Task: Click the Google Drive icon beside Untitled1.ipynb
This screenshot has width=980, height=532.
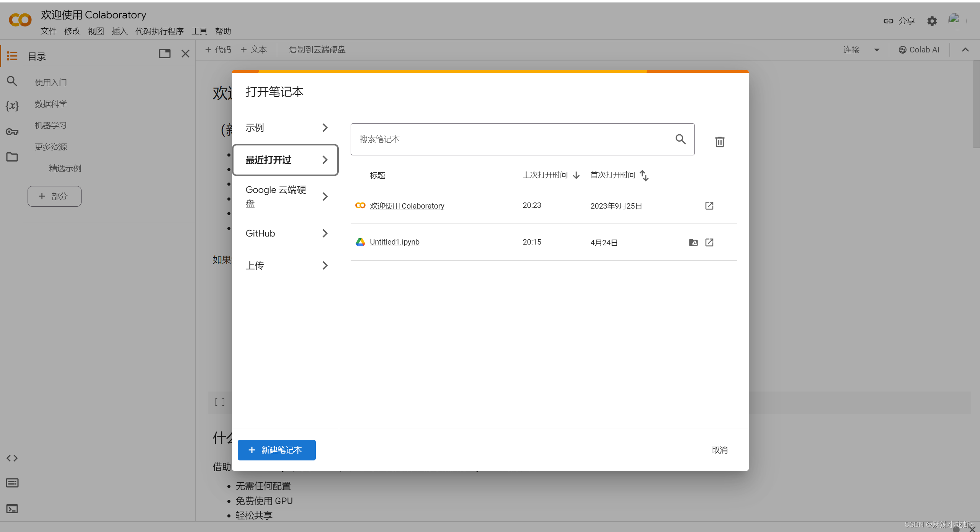Action: click(360, 242)
